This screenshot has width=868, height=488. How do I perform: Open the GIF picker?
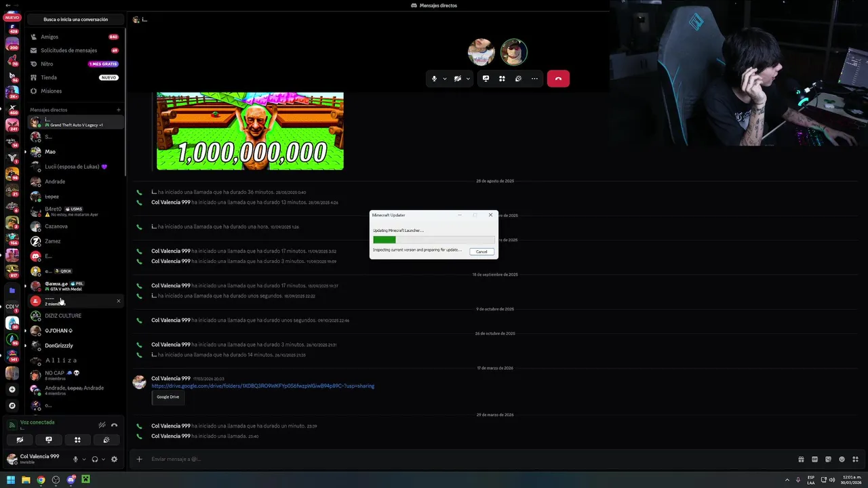click(814, 459)
